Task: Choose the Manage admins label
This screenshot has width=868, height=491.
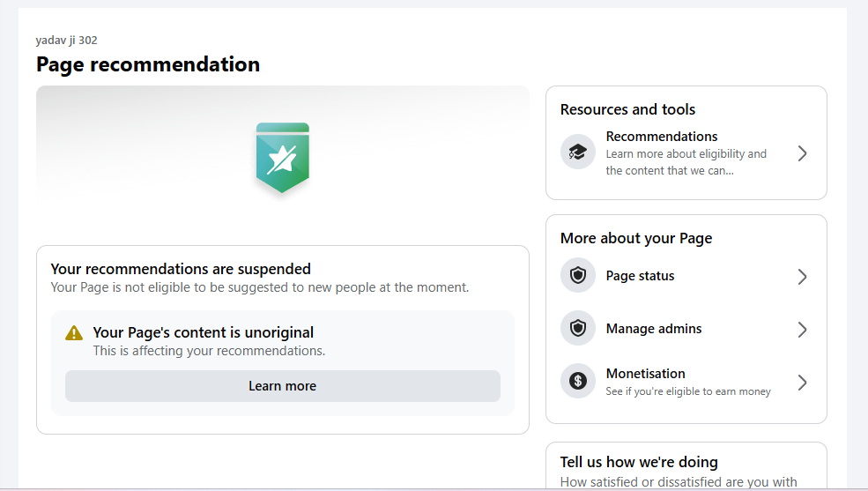Action: coord(654,329)
